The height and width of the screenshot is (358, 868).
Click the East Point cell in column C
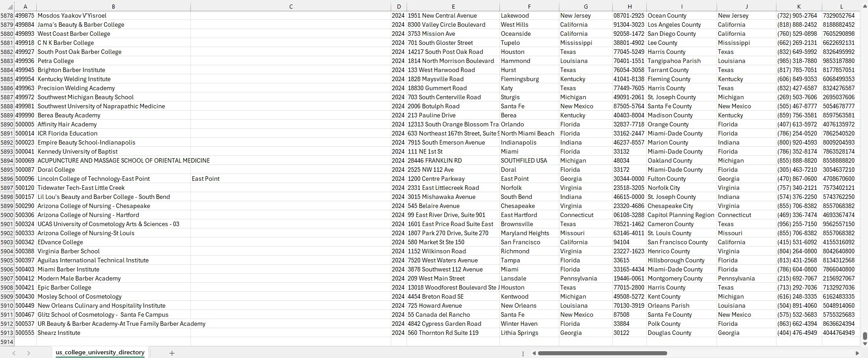tap(206, 179)
